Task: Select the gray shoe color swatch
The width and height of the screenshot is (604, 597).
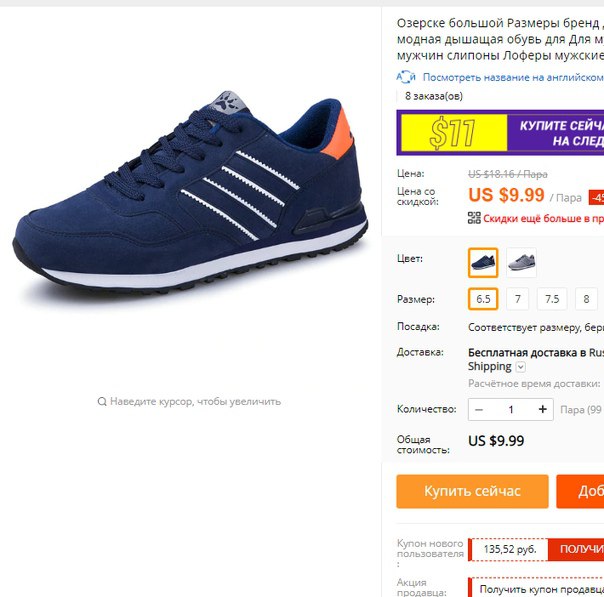Action: click(521, 263)
